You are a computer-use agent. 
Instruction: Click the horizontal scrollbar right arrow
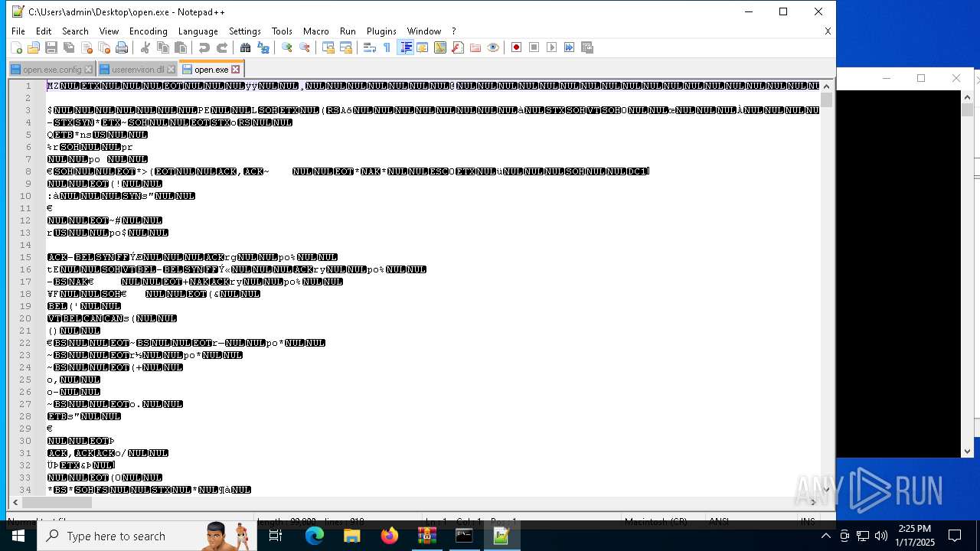813,502
